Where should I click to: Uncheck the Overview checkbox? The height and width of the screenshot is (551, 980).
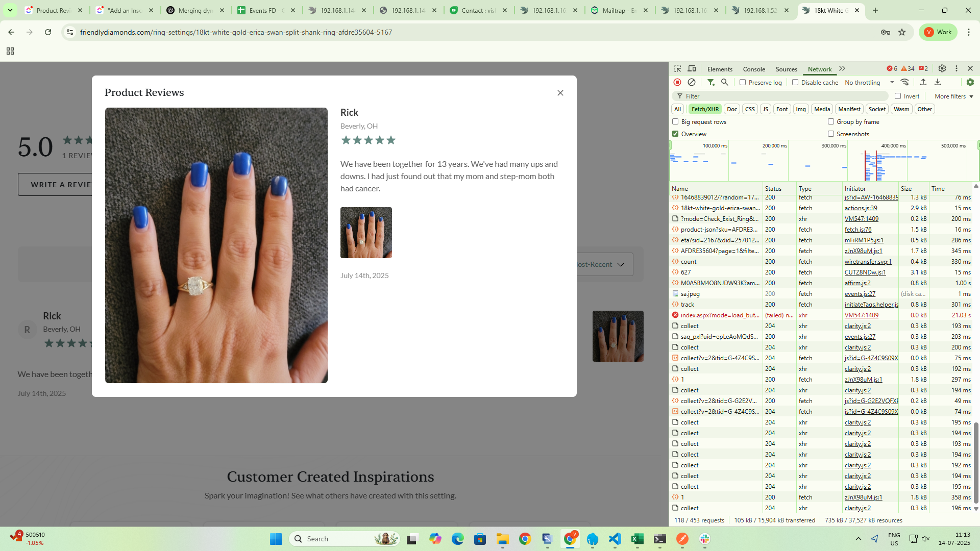point(676,134)
